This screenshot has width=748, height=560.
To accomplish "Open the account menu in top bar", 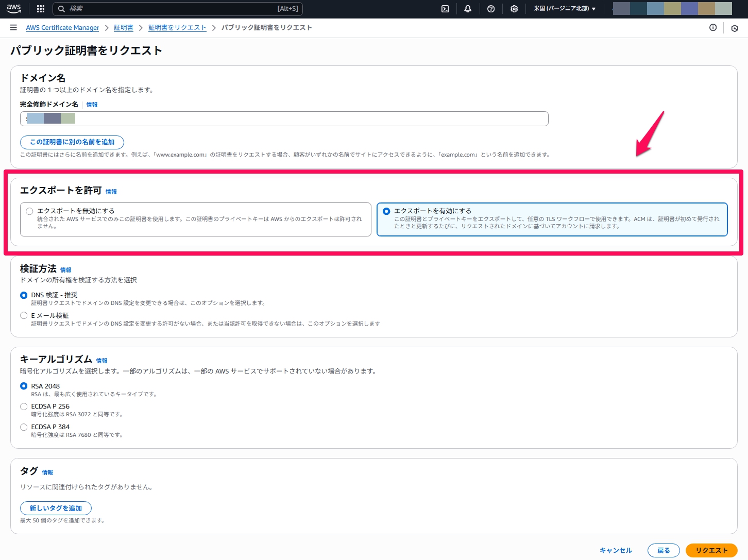I will (672, 9).
